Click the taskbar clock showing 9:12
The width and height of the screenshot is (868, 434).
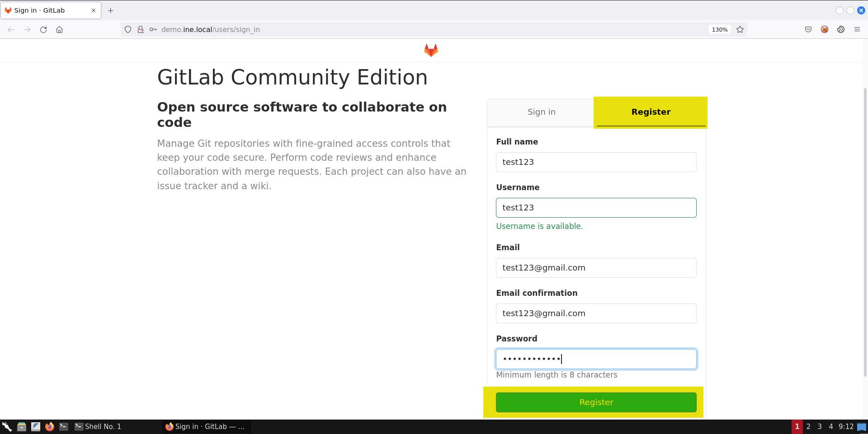tap(846, 426)
